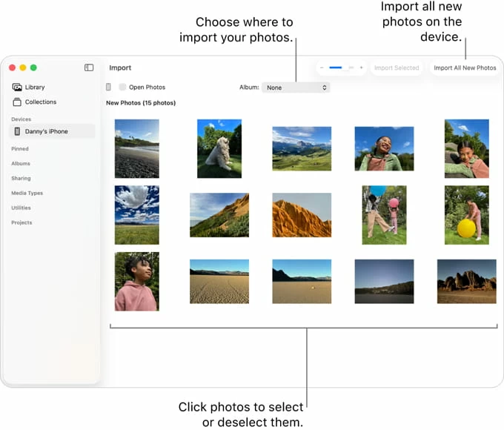This screenshot has width=504, height=430.
Task: Select the white dog photo thumbnail
Action: pyautogui.click(x=219, y=148)
